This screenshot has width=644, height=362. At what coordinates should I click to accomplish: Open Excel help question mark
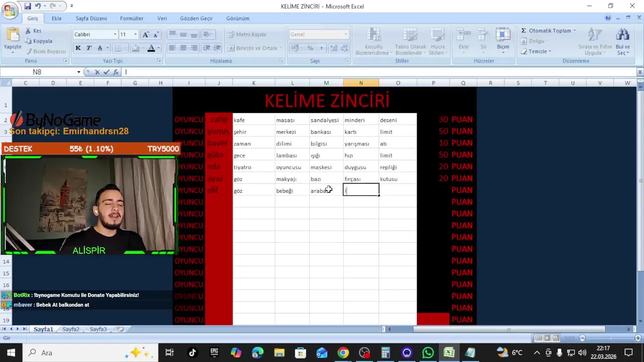608,18
